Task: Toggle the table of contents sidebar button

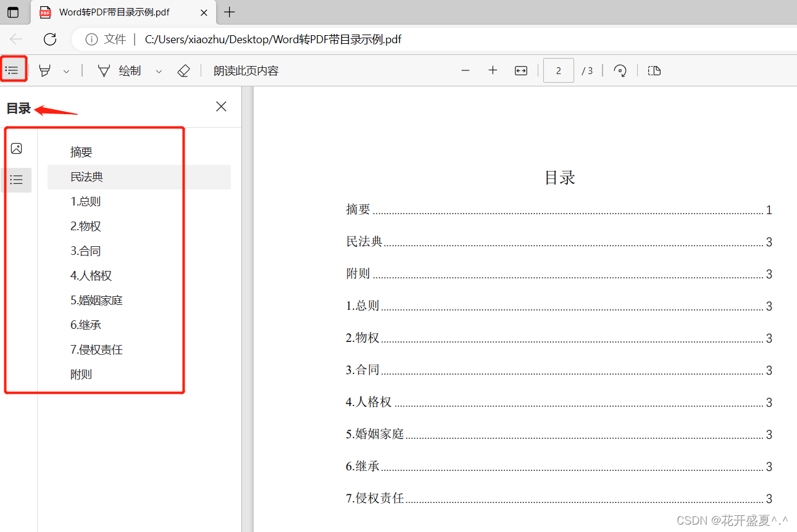Action: [12, 70]
